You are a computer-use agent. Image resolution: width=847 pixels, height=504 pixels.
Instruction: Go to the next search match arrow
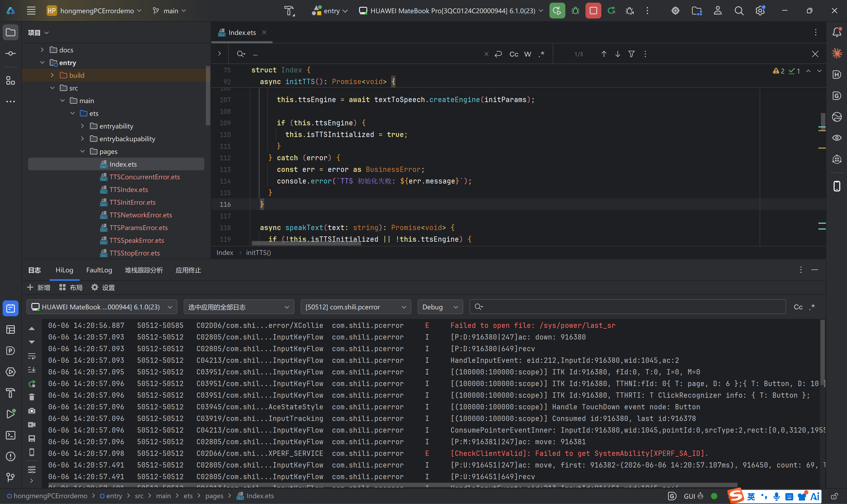[618, 54]
